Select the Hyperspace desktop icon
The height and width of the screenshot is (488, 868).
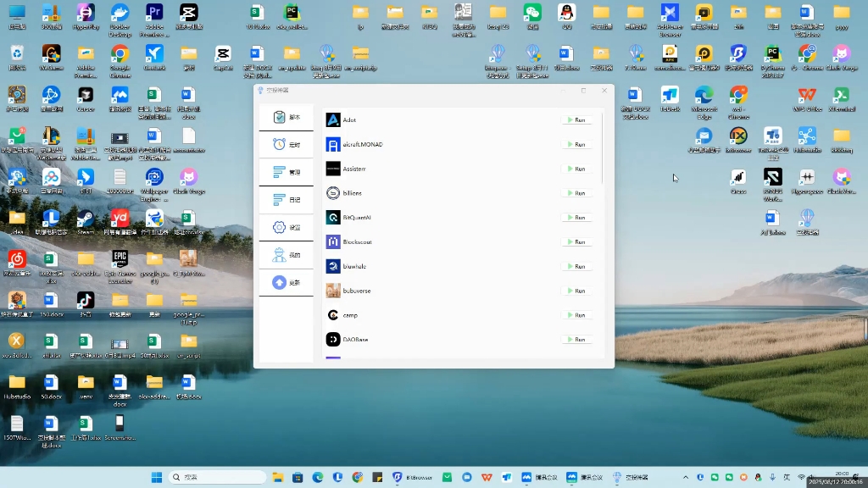tap(807, 181)
